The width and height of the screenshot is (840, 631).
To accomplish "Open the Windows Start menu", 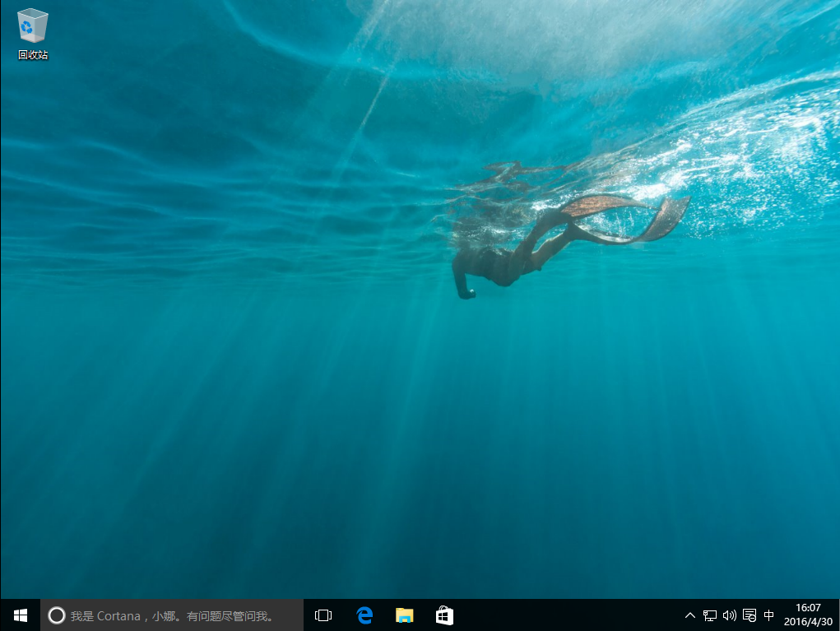I will click(x=21, y=615).
